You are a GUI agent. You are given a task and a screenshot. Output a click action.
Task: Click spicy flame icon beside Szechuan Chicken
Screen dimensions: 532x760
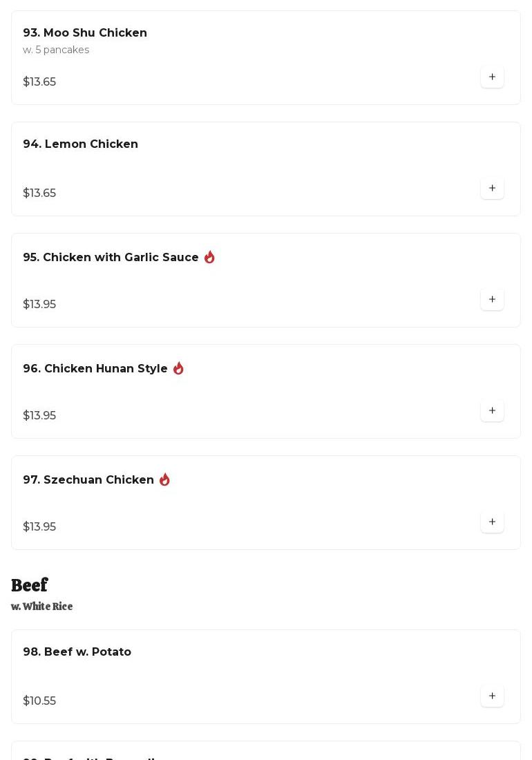[x=164, y=479]
